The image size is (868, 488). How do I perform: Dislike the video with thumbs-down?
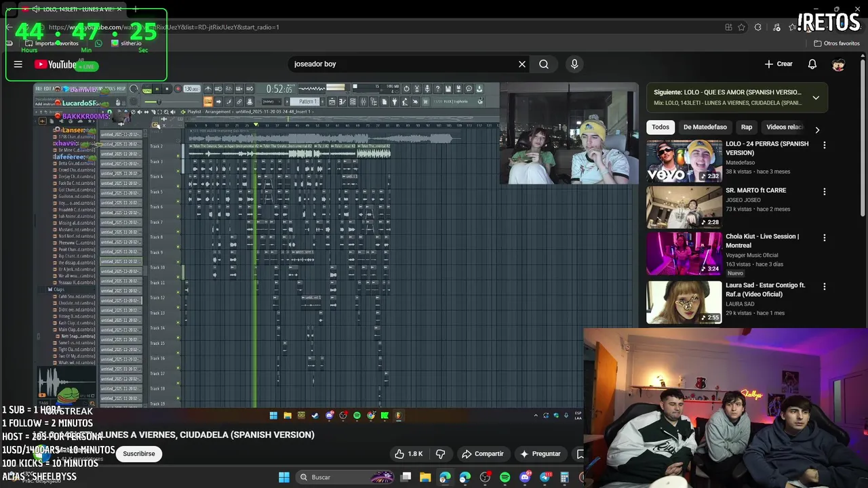pos(440,454)
